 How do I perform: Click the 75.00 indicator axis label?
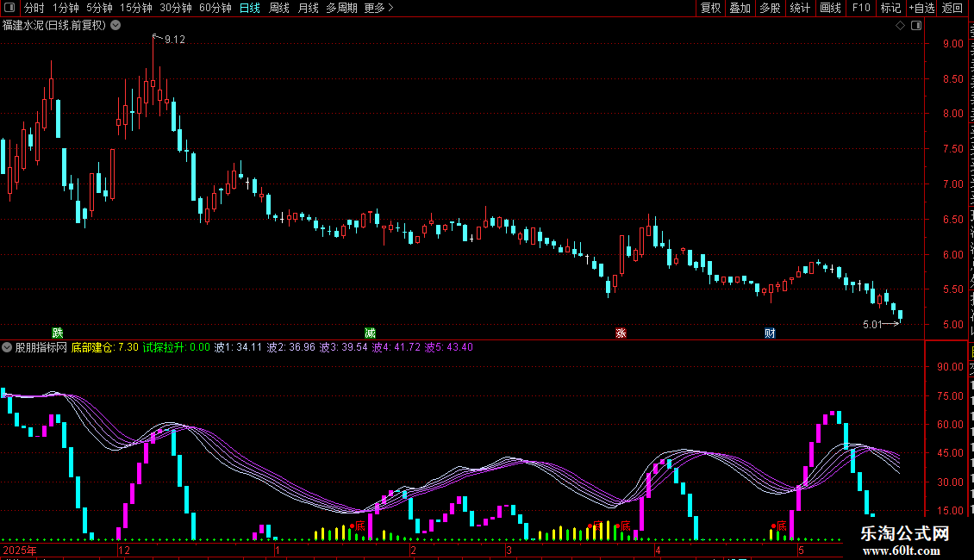(x=951, y=396)
